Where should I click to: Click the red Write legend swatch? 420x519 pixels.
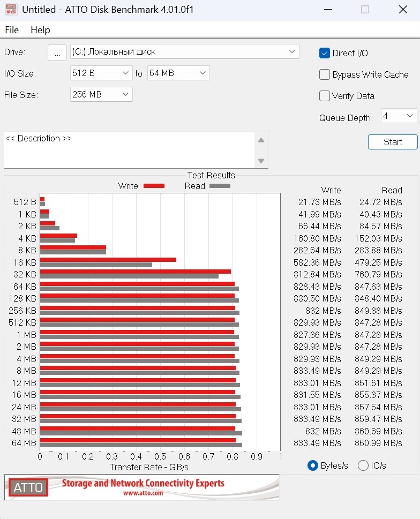tap(154, 186)
